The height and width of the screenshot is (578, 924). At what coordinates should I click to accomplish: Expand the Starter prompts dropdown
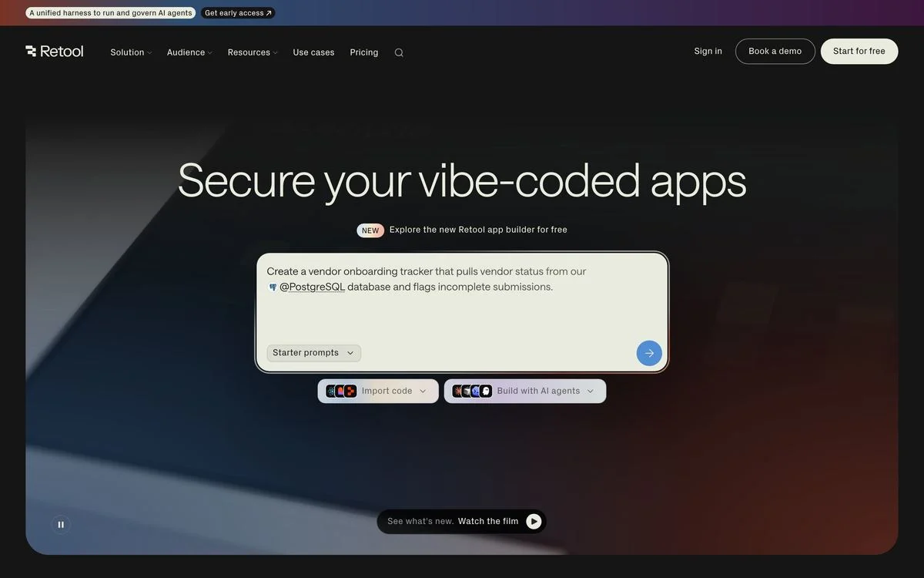click(313, 353)
